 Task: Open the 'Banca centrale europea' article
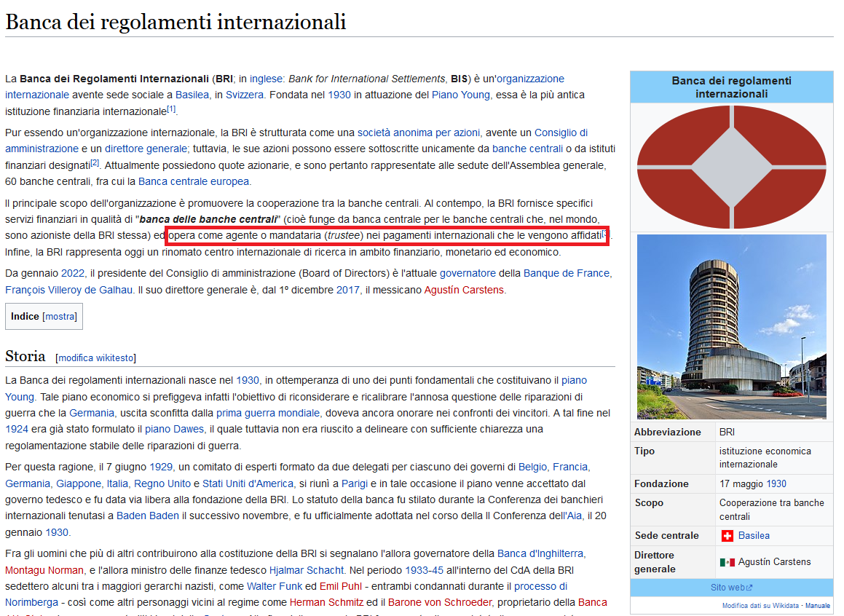pyautogui.click(x=194, y=181)
